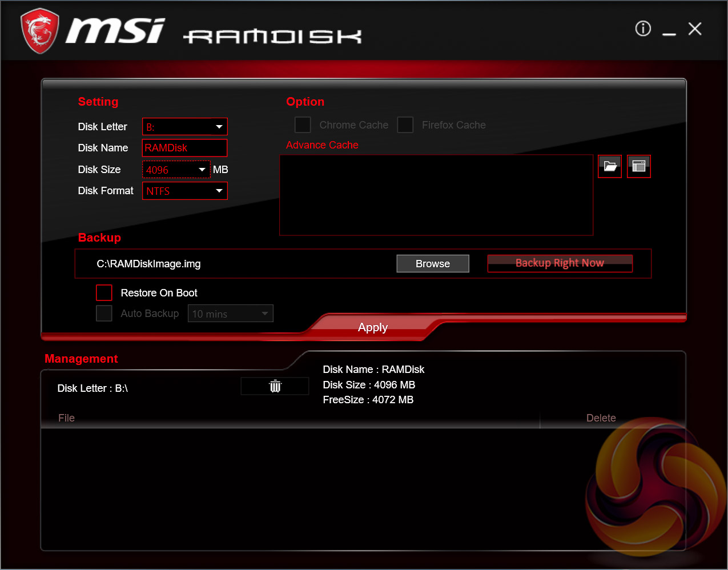
Task: Click the C:\RAMDiskImage.img backup path
Action: [148, 264]
